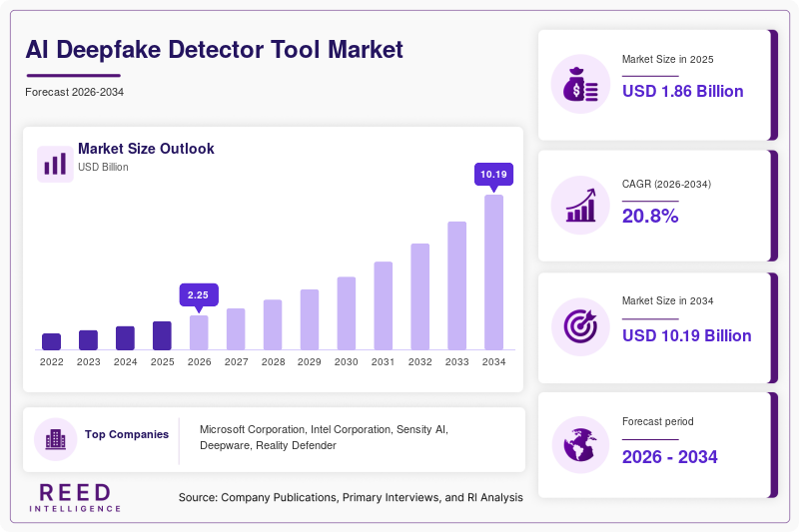Click the USD 1.86 Billion value
The width and height of the screenshot is (799, 532).
pyautogui.click(x=683, y=91)
